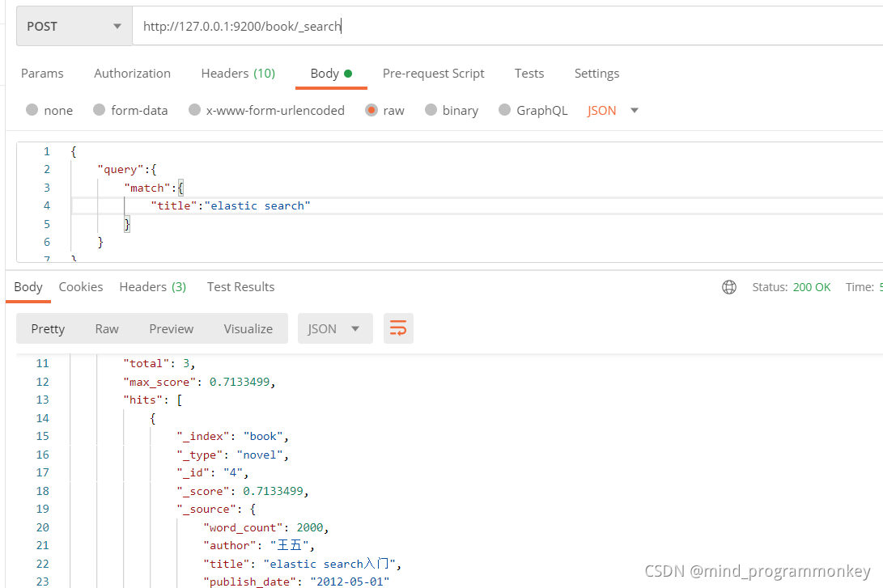Open the Params tab
883x588 pixels.
point(42,74)
